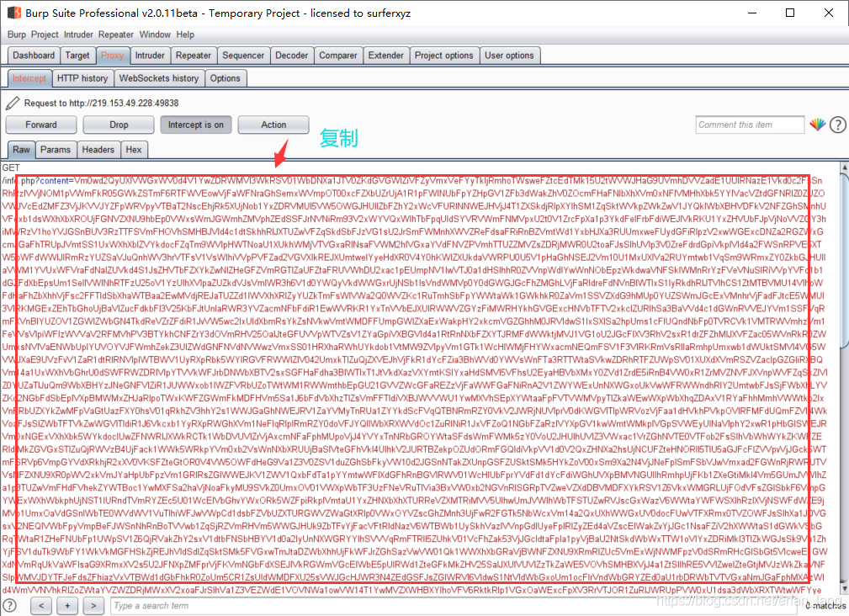Click the Type a search term field

coord(454,606)
